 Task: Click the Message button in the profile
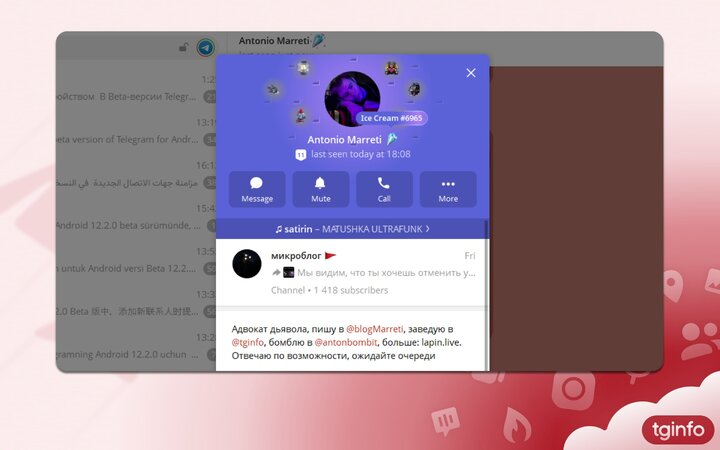[257, 189]
